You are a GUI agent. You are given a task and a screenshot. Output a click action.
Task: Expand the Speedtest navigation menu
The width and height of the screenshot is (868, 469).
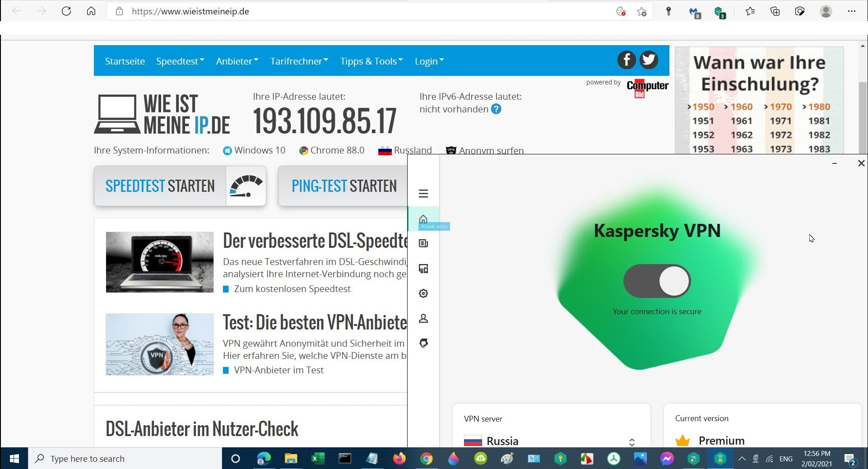click(x=180, y=61)
